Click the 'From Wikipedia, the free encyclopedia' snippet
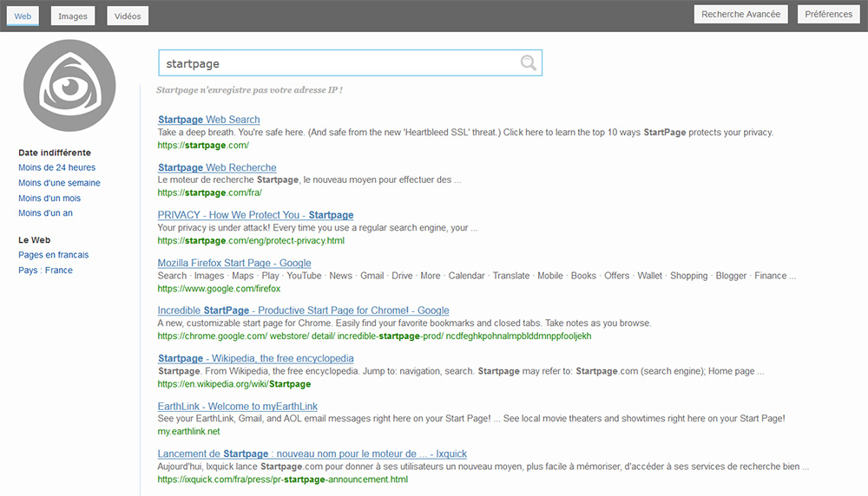 pos(461,371)
